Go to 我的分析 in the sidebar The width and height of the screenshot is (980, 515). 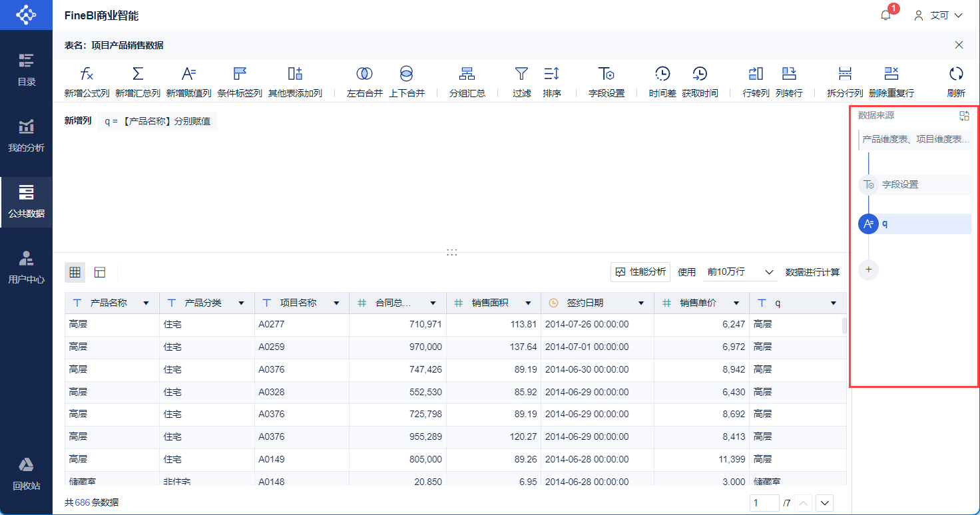click(26, 136)
